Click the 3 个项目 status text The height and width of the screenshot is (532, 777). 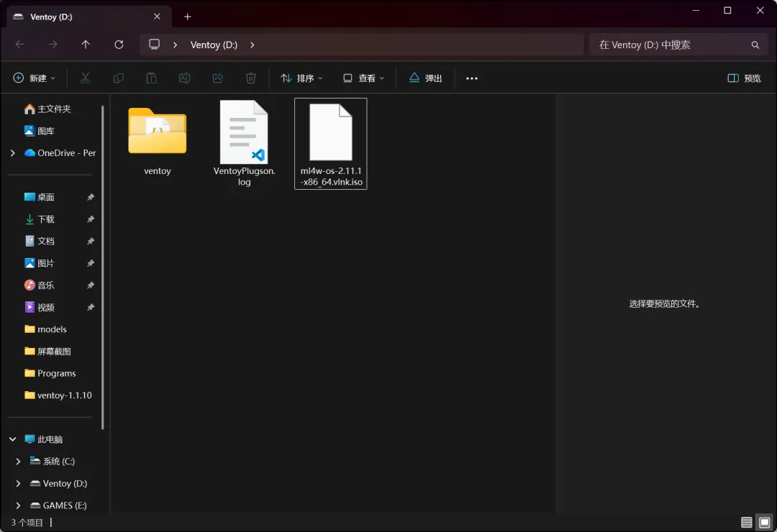pos(27,523)
